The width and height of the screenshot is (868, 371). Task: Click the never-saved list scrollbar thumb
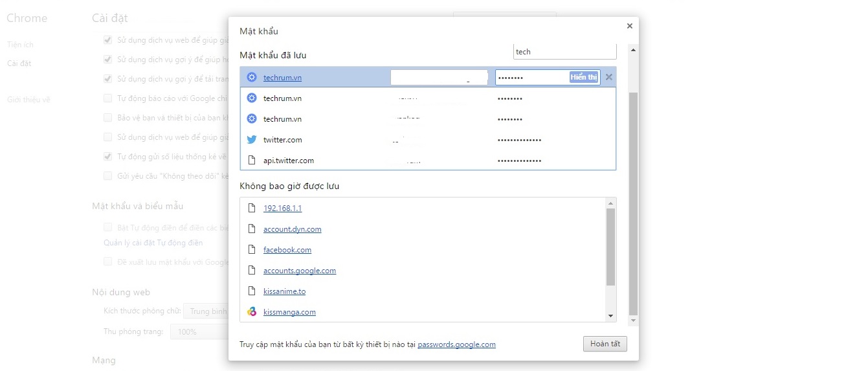[611, 247]
